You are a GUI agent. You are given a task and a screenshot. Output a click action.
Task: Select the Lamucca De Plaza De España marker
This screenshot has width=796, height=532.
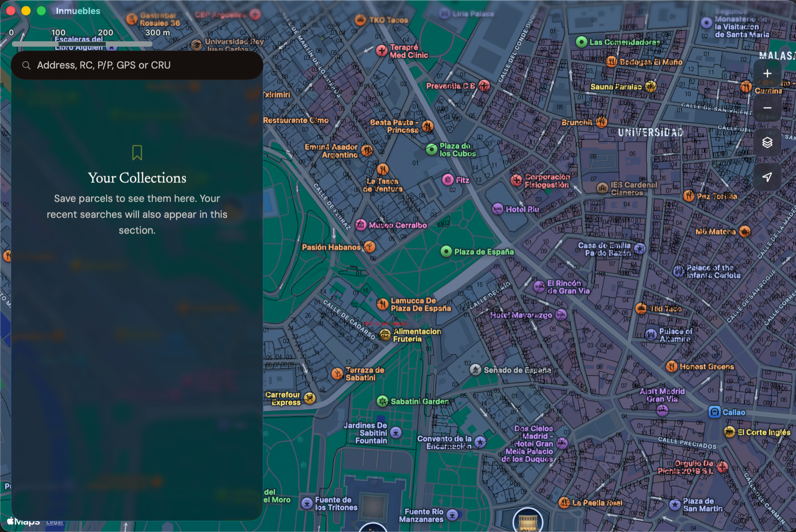(383, 304)
